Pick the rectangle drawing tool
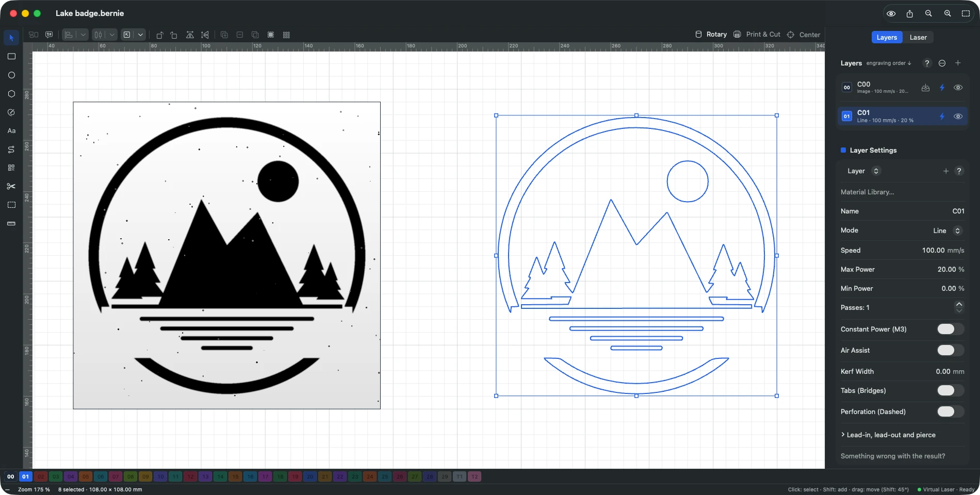Viewport: 980px width, 495px height. pos(11,56)
